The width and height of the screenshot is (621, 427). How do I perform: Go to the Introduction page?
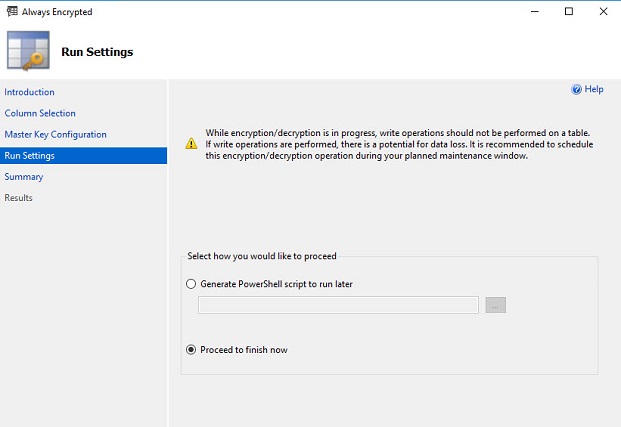pyautogui.click(x=30, y=92)
